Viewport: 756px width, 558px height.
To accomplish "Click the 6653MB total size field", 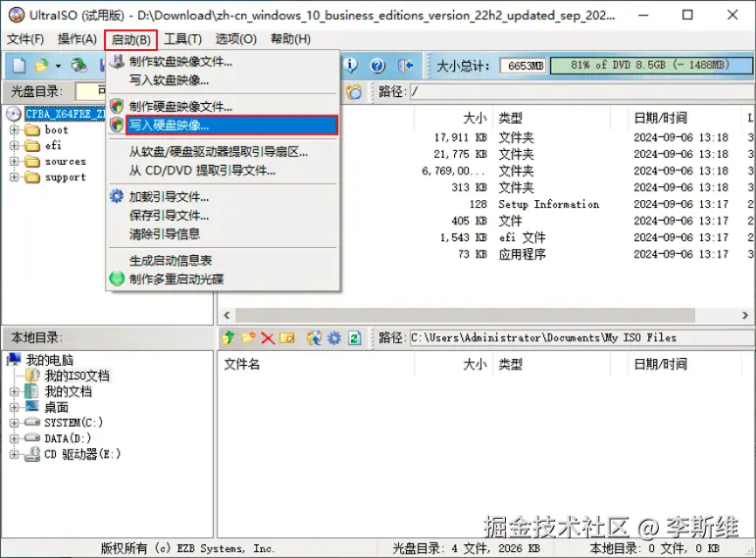I will (524, 66).
